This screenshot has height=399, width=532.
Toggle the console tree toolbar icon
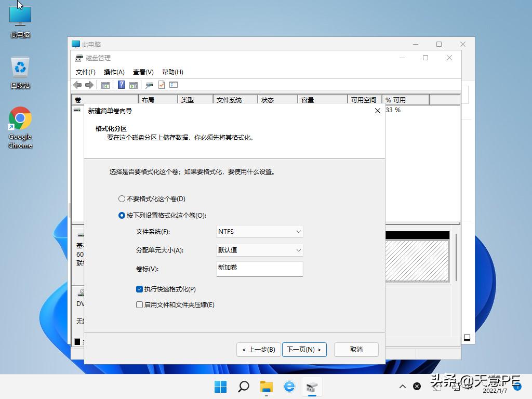(x=105, y=85)
